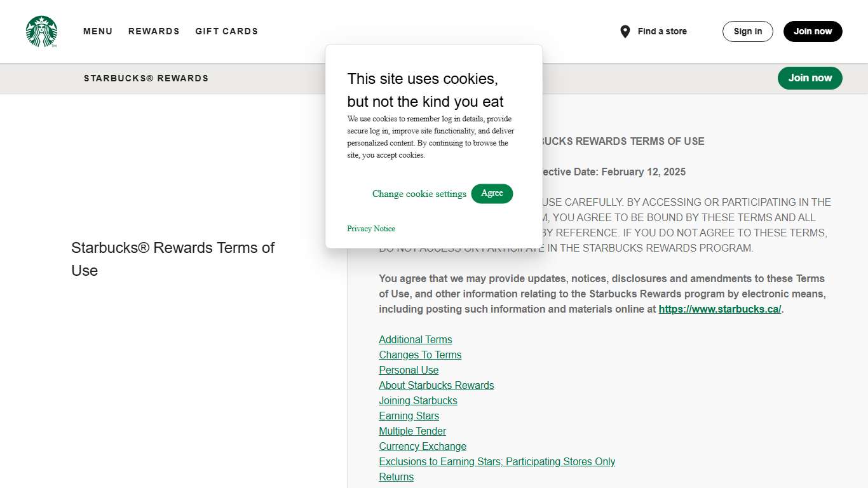
Task: Open the MENU navigation item
Action: [98, 31]
